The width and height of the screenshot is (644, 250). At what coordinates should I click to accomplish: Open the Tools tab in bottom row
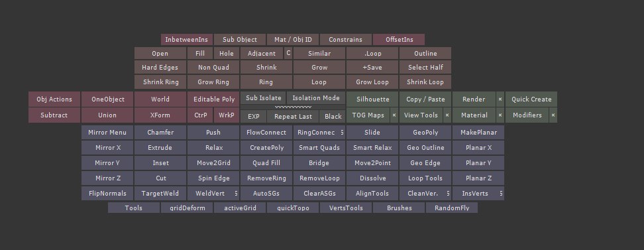pyautogui.click(x=134, y=208)
